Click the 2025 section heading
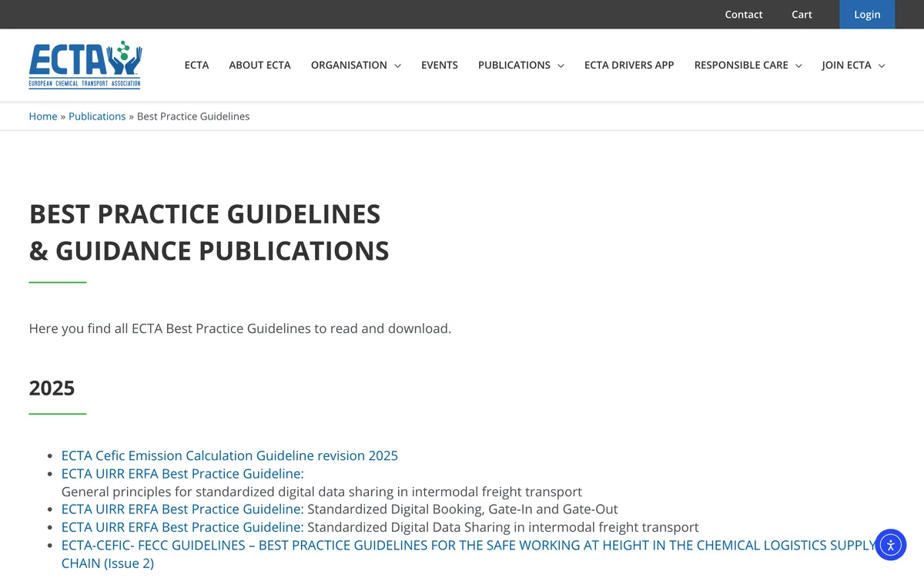 coord(52,388)
